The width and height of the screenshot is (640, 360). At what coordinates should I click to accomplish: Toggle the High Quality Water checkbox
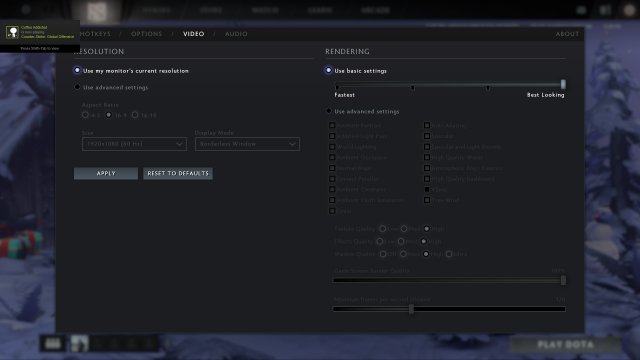(x=427, y=157)
